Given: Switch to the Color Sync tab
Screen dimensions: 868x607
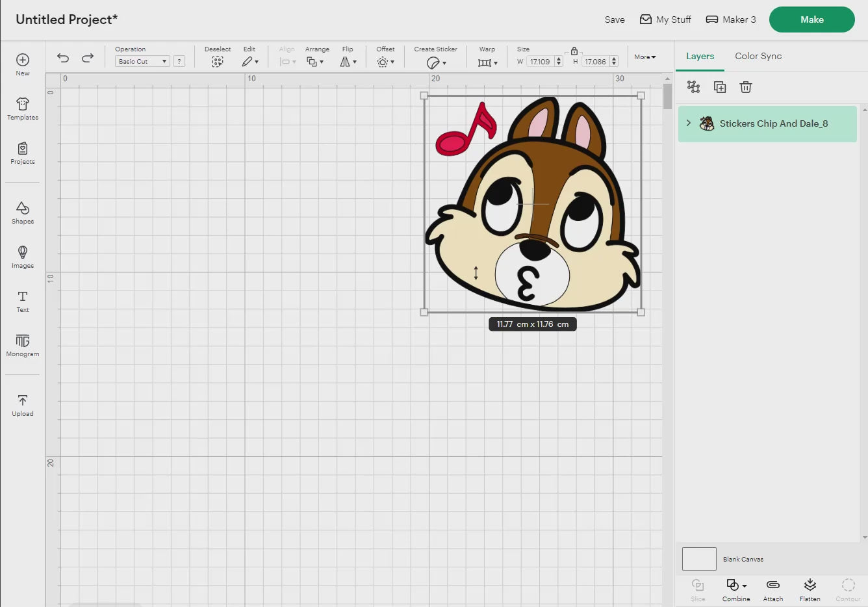Looking at the screenshot, I should [758, 56].
